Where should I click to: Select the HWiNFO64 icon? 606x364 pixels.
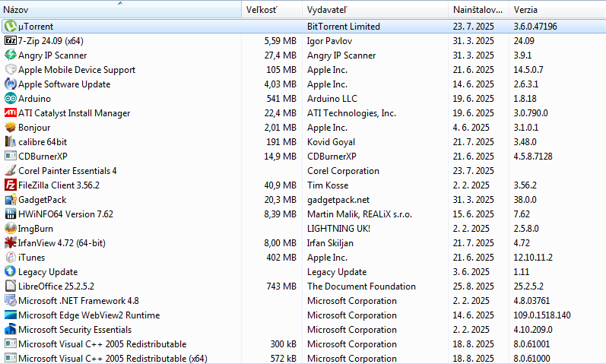click(x=11, y=214)
